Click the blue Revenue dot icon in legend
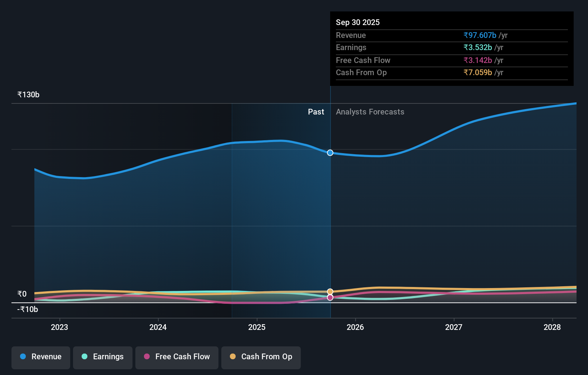This screenshot has height=375, width=588. pos(23,357)
